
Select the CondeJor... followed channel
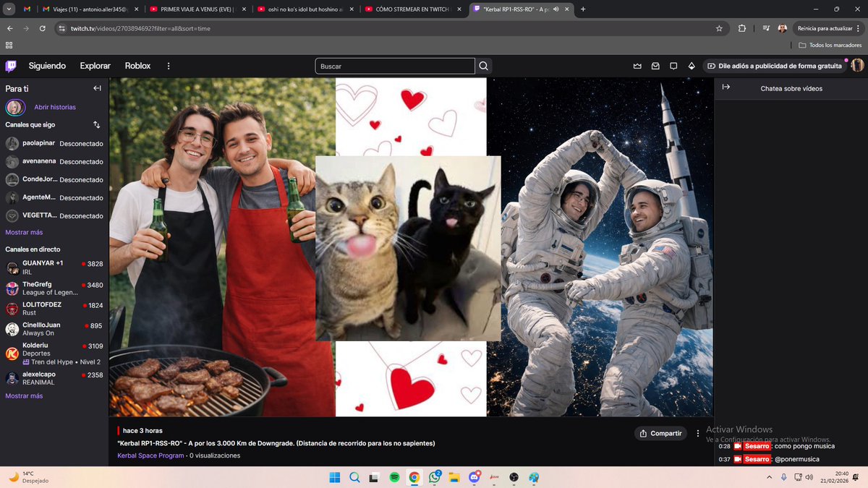54,179
